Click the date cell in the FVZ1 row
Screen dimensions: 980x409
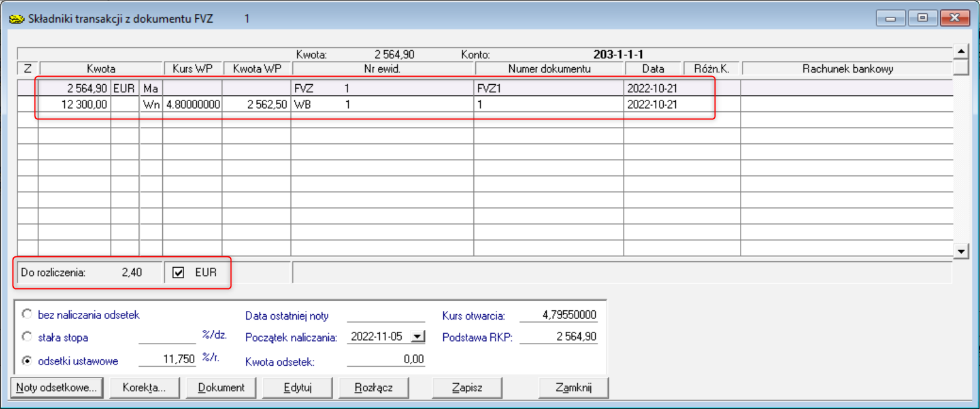(652, 89)
